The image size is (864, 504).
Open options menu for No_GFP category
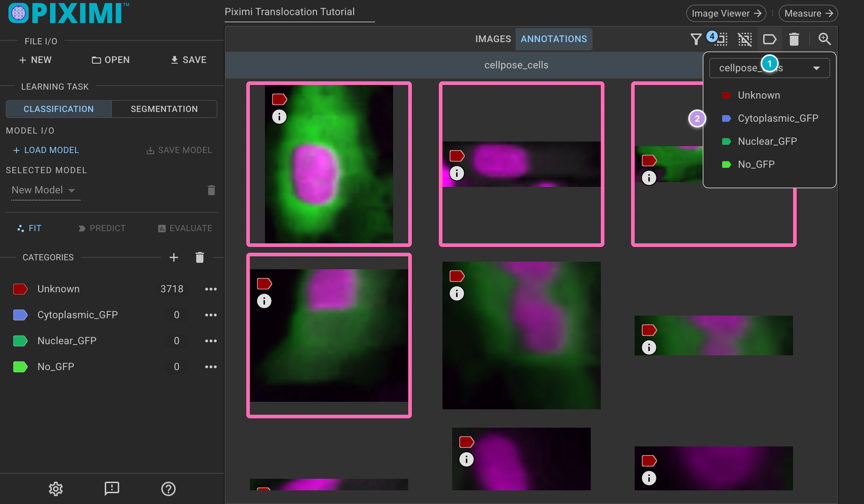(211, 367)
